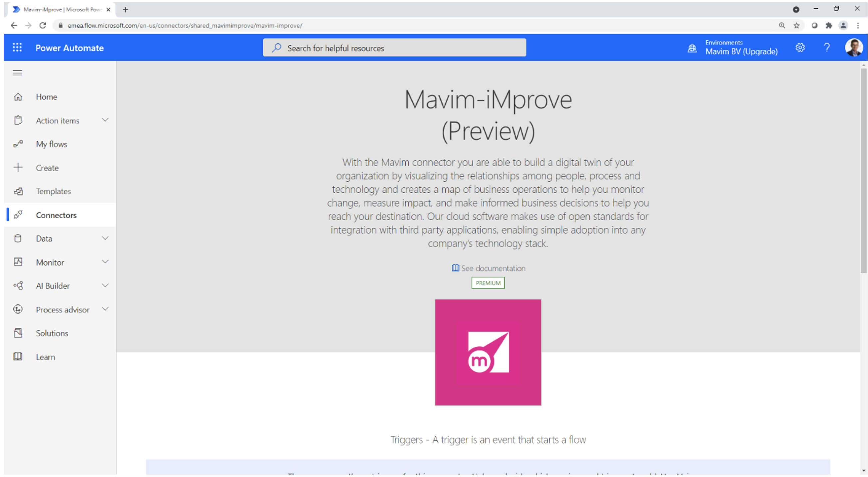Click the Create plus icon
Image resolution: width=868 pixels, height=477 pixels.
click(x=18, y=168)
